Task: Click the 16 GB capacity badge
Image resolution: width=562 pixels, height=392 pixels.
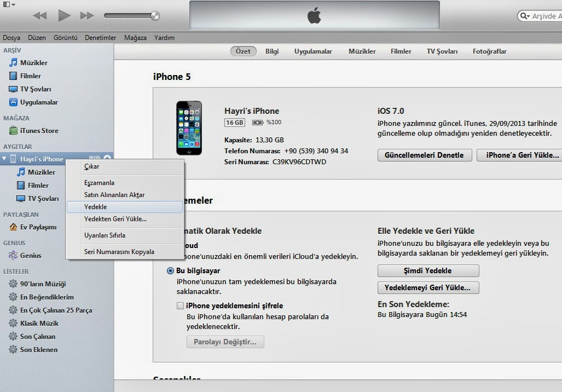Action: point(235,122)
